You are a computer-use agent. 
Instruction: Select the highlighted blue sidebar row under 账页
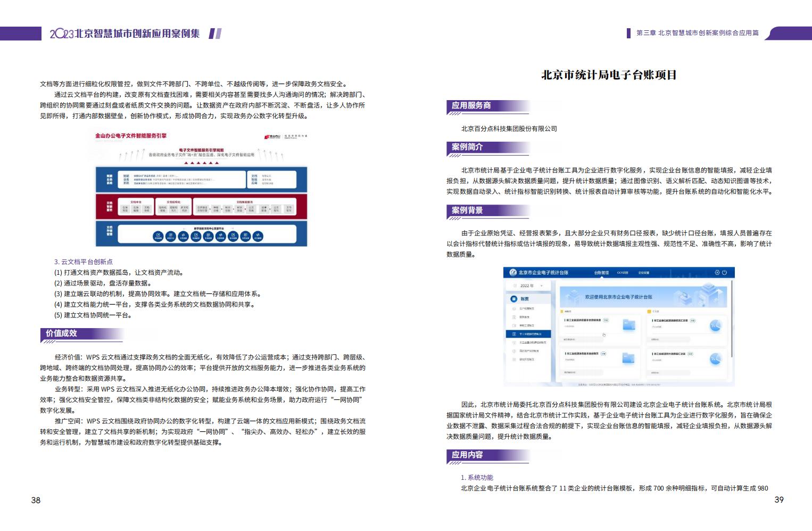pos(528,334)
